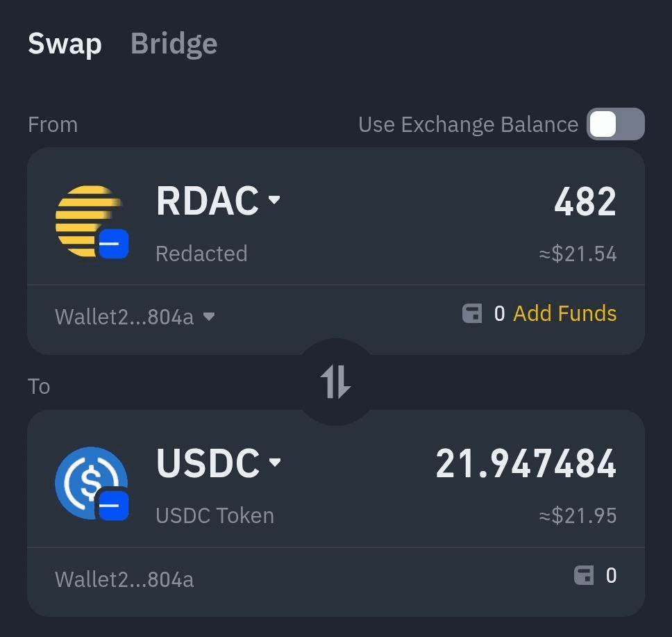Click the RDAC yellow token logo
This screenshot has width=672, height=637.
point(89,221)
